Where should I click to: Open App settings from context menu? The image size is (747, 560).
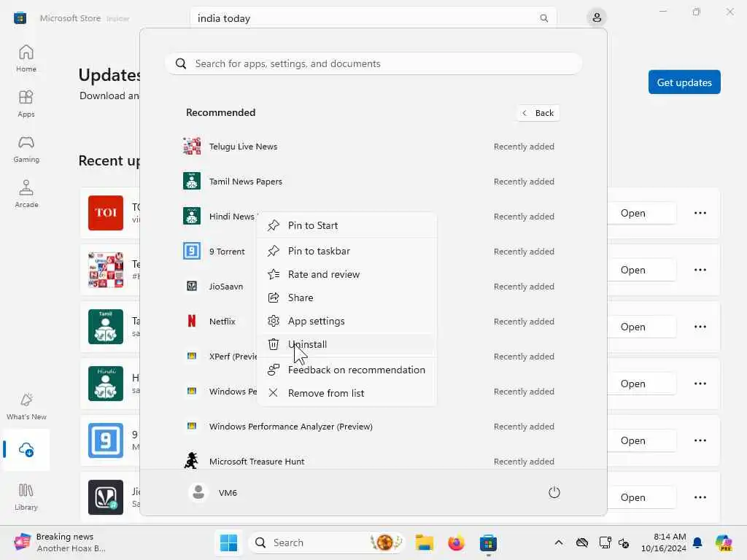click(347, 321)
